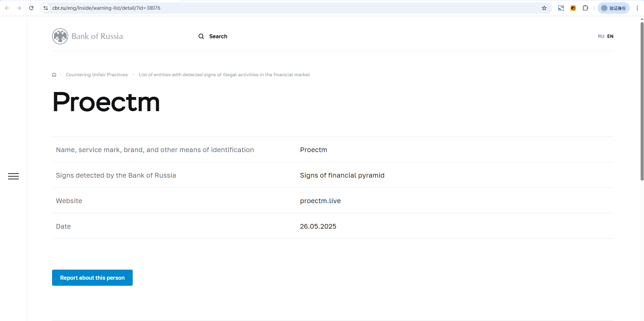Click the Search text label
This screenshot has width=644, height=321.
tap(218, 36)
